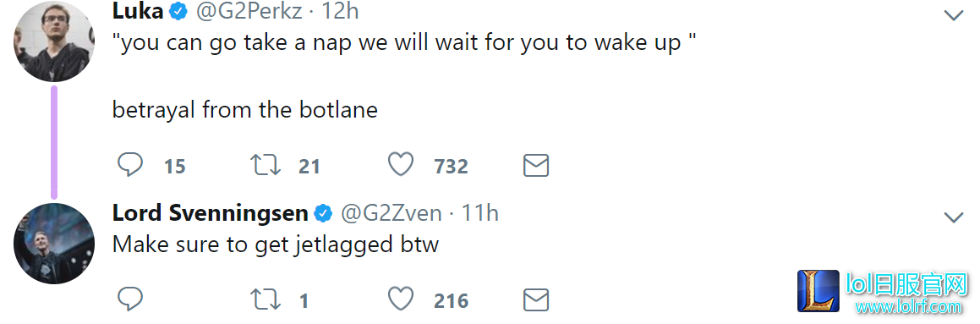The image size is (980, 324).
Task: Reply to Lord Svenningsen's jetlagged tweet
Action: (130, 299)
